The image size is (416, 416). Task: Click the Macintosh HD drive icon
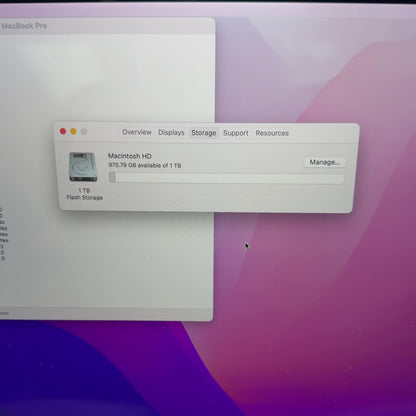point(83,167)
